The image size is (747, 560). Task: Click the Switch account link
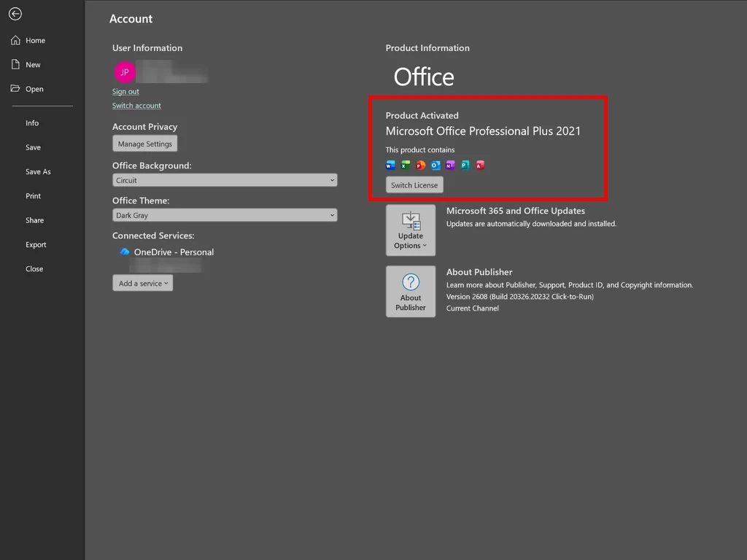coord(136,105)
